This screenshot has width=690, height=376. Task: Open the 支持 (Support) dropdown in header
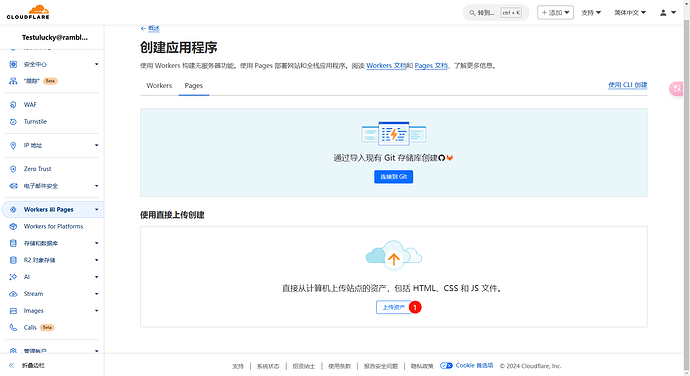(591, 13)
